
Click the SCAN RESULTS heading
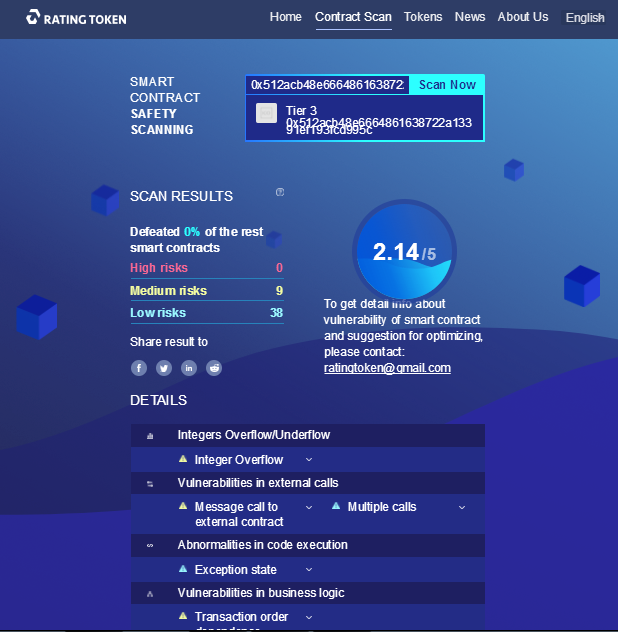tap(181, 196)
